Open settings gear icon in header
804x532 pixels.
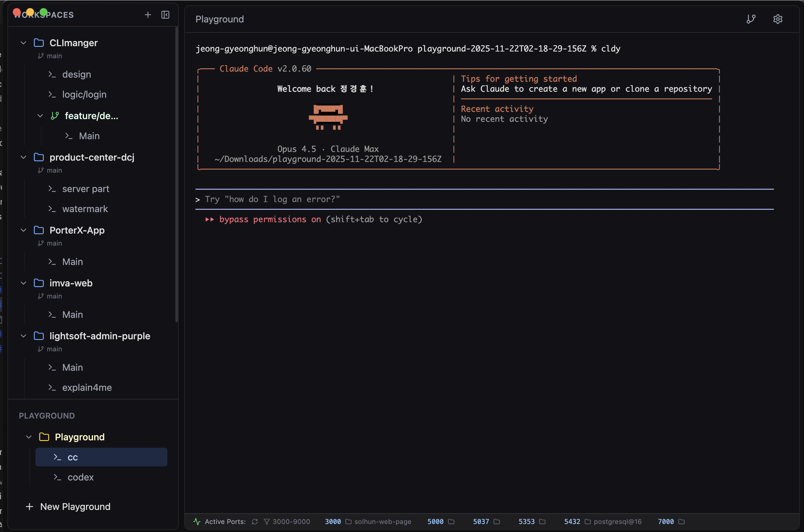[x=778, y=19]
